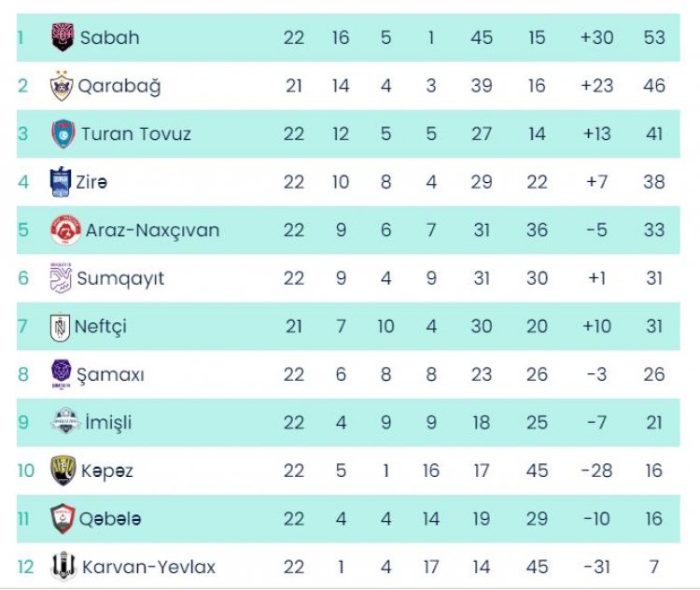Click the Qəbələ club crest
The width and height of the screenshot is (700, 590).
click(x=63, y=518)
